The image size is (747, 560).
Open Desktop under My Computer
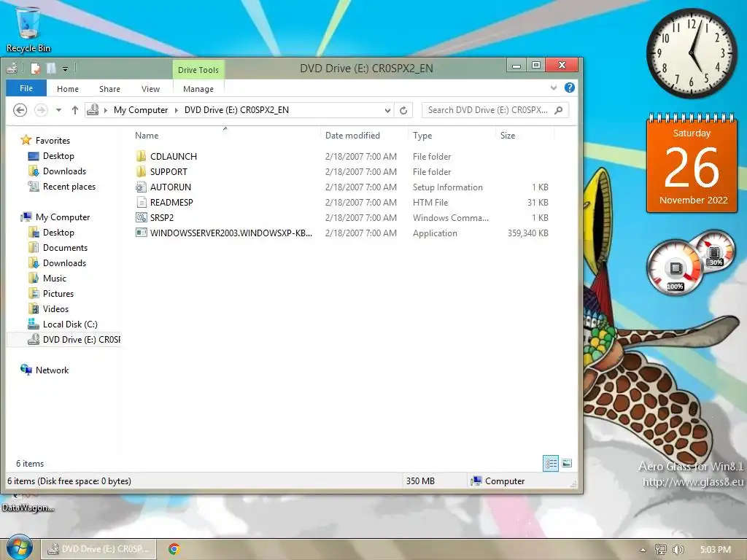[x=58, y=233]
